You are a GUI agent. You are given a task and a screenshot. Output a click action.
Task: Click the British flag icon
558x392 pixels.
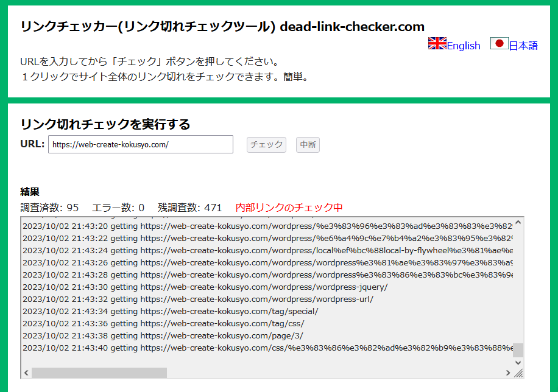click(437, 44)
